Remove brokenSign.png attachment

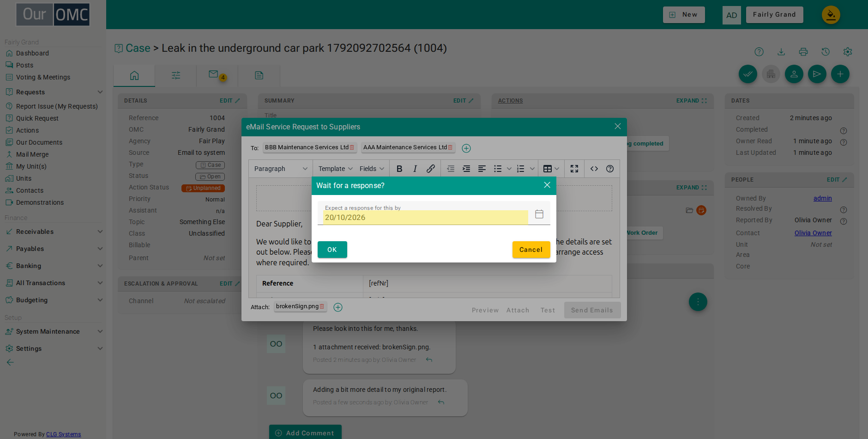pos(322,306)
